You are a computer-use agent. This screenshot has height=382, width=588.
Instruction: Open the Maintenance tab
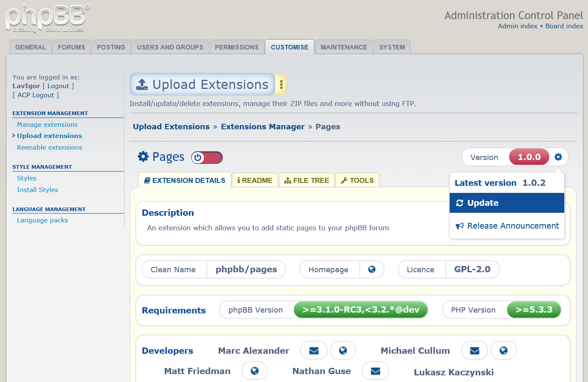click(344, 47)
